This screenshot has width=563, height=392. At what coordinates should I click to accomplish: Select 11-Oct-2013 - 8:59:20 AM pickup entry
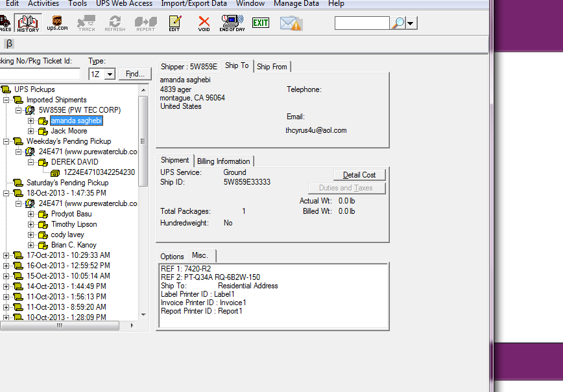point(66,307)
